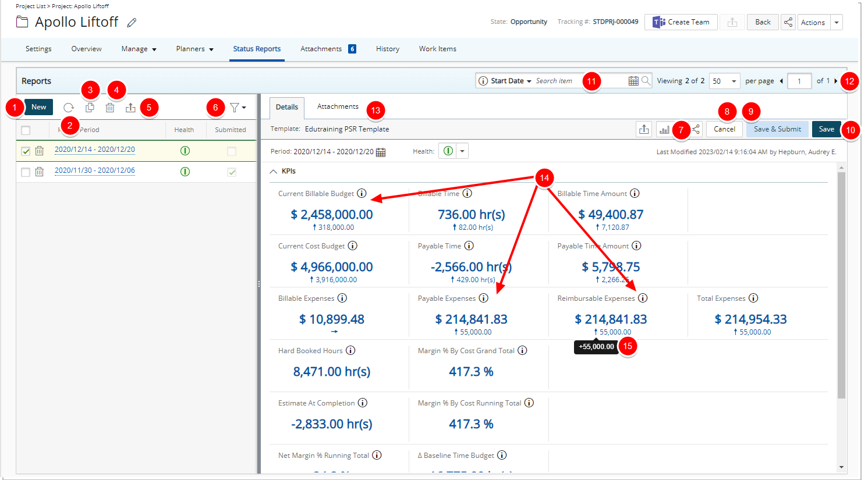Click the info icon for Billable Time Amount

(x=635, y=193)
